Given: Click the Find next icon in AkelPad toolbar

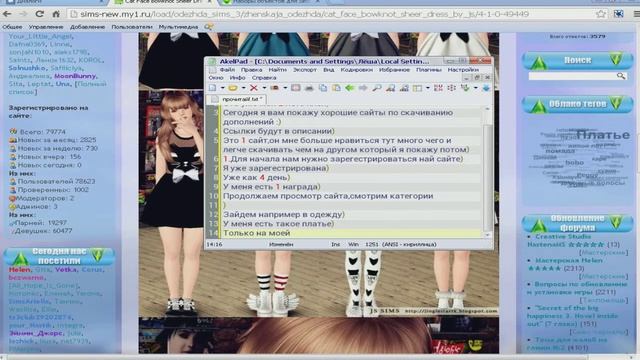Looking at the screenshot, I should coord(390,88).
